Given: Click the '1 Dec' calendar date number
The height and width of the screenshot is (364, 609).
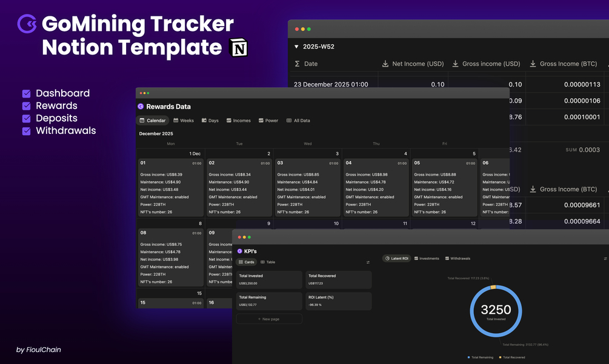Looking at the screenshot, I should pyautogui.click(x=195, y=154).
